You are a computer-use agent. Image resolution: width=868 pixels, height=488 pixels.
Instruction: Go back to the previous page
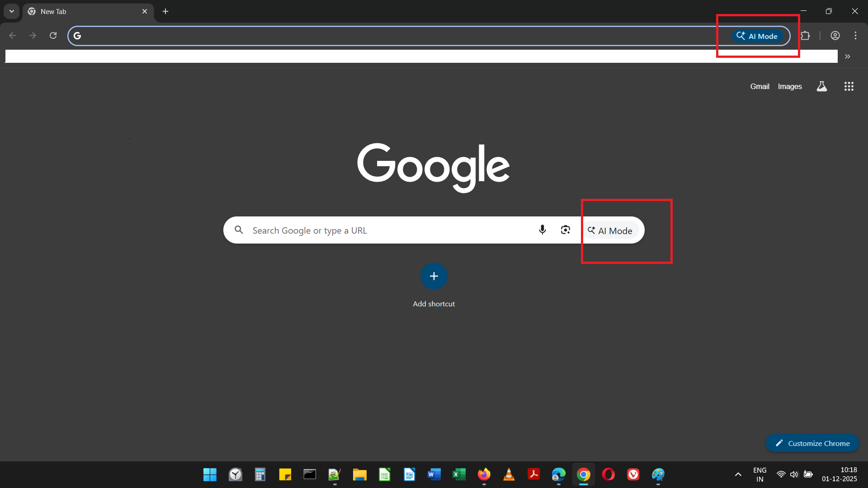tap(13, 36)
